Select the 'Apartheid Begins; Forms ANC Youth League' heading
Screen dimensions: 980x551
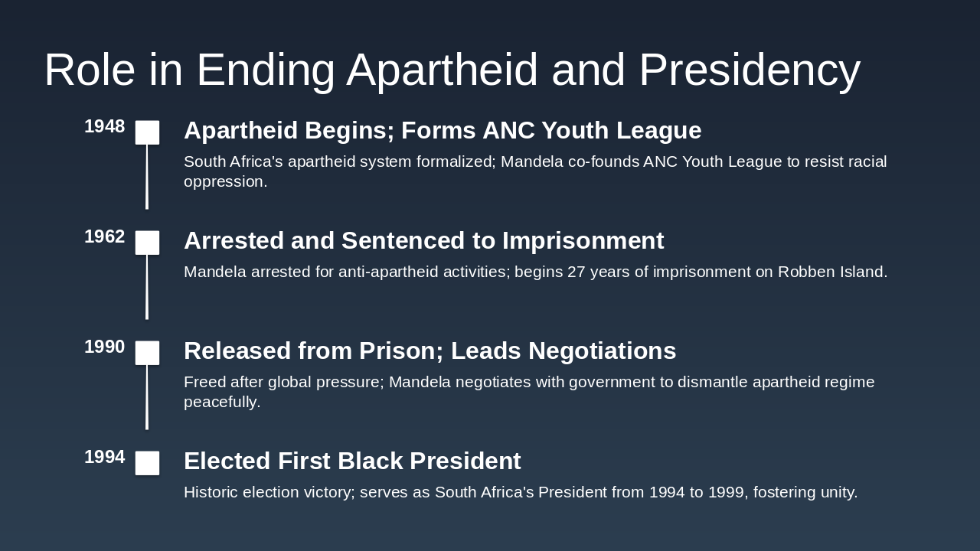pyautogui.click(x=443, y=131)
